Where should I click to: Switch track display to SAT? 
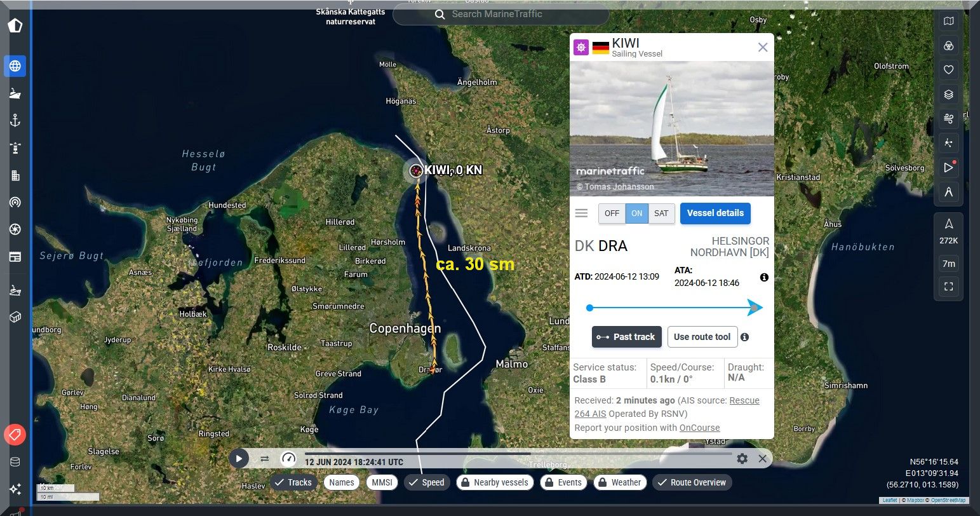661,214
